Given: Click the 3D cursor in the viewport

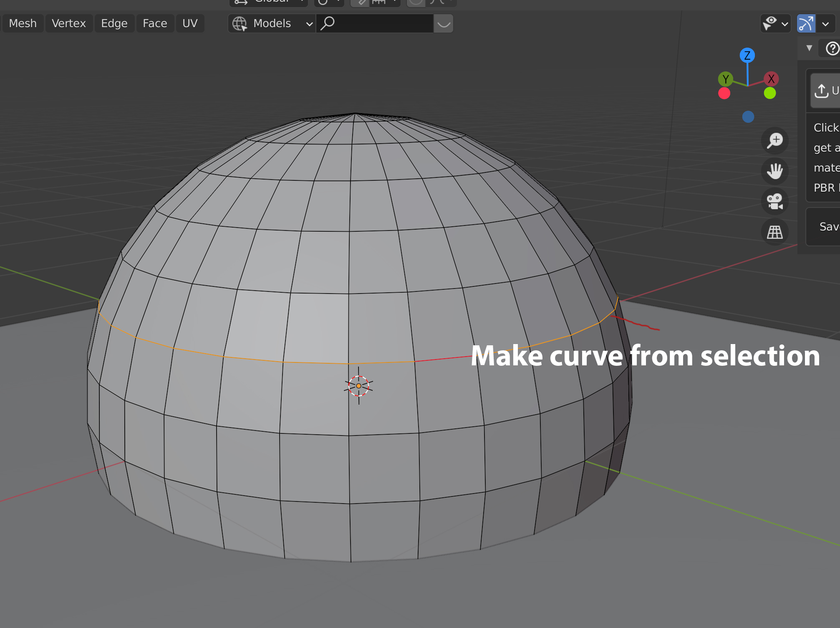Looking at the screenshot, I should (358, 386).
